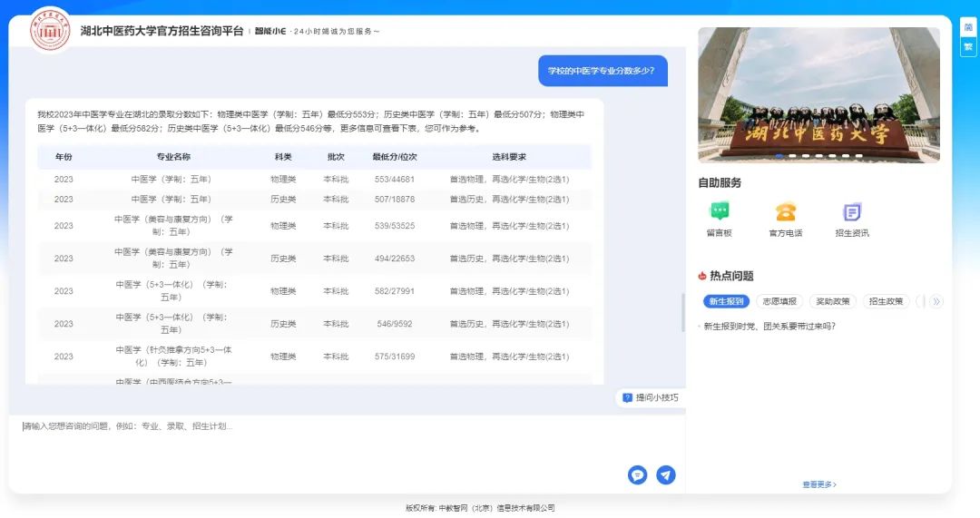This screenshot has height=518, width=980.
Task: Select the 志愿填报 hot topic tab
Action: pyautogui.click(x=779, y=301)
